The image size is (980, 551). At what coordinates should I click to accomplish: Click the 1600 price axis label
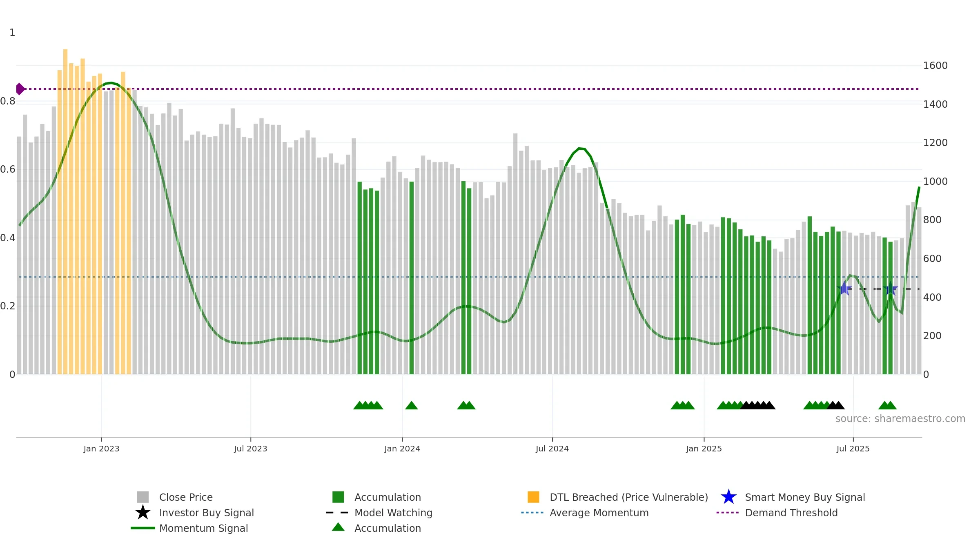point(935,66)
